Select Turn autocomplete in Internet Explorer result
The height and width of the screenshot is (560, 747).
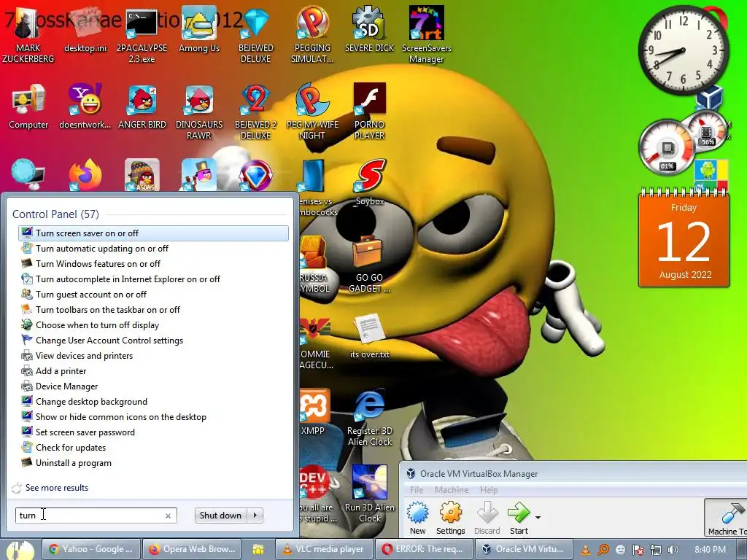[153, 279]
